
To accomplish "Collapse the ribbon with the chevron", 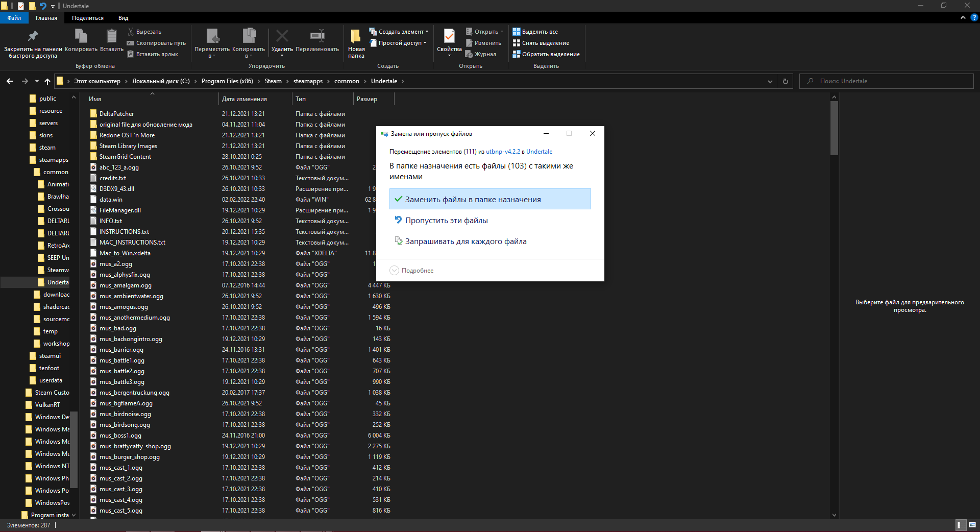I will [963, 17].
